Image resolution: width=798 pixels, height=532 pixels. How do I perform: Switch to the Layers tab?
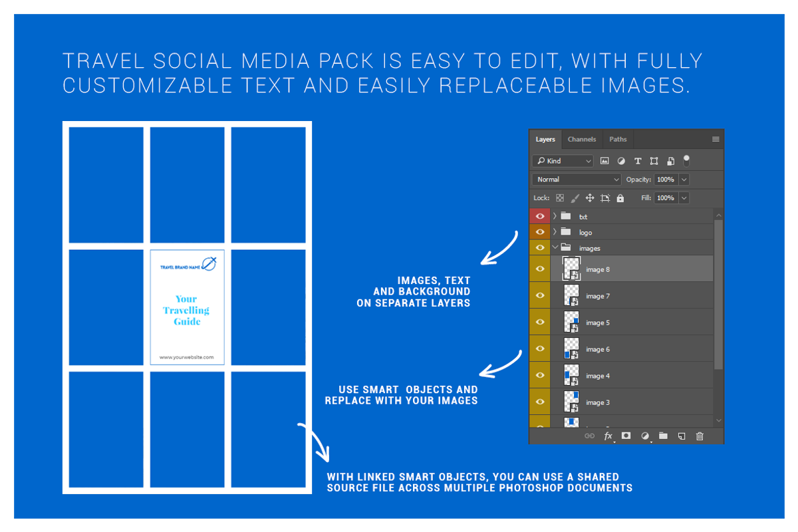545,139
